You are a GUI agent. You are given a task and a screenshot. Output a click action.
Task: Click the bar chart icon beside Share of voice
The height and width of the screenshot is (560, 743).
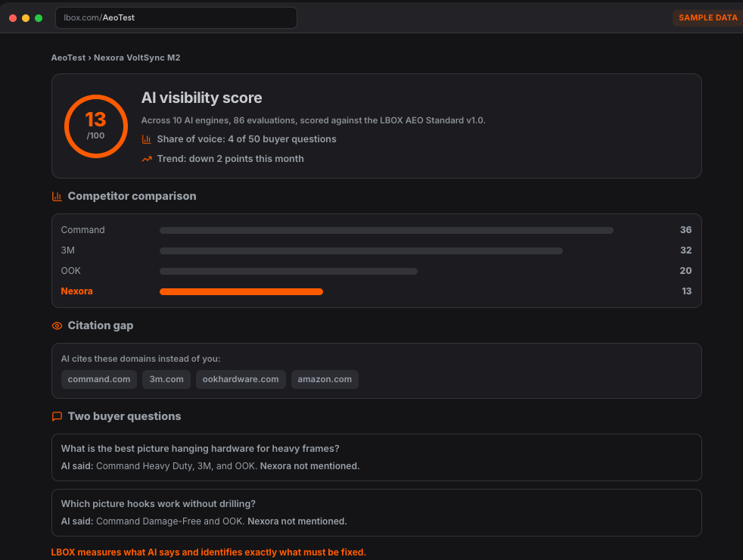point(147,139)
